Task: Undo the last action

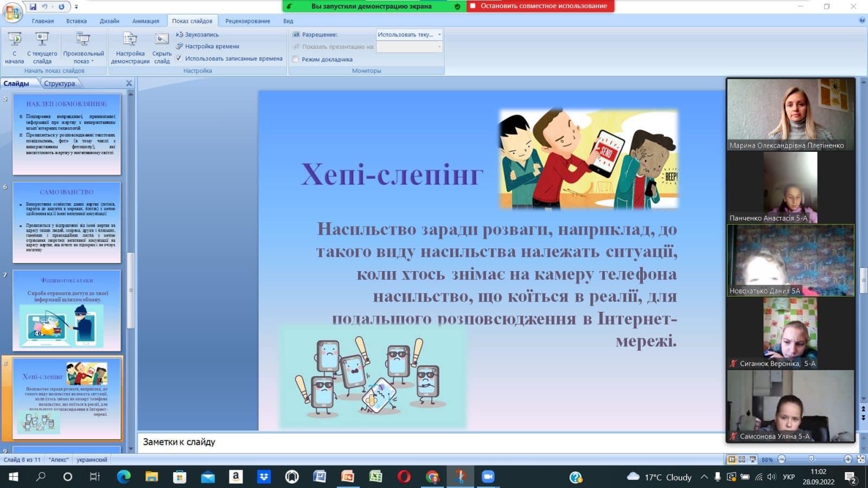Action: [x=45, y=7]
